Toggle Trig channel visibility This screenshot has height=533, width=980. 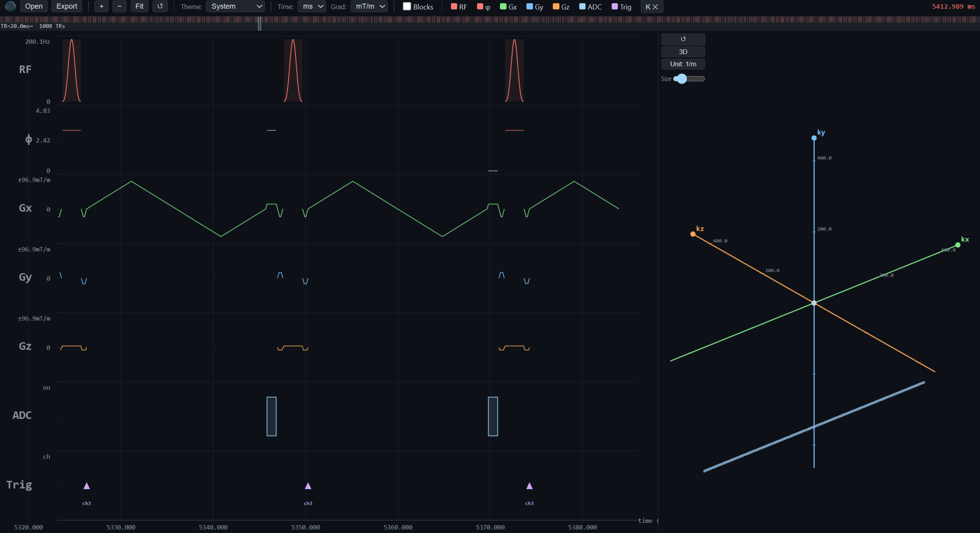(x=621, y=7)
